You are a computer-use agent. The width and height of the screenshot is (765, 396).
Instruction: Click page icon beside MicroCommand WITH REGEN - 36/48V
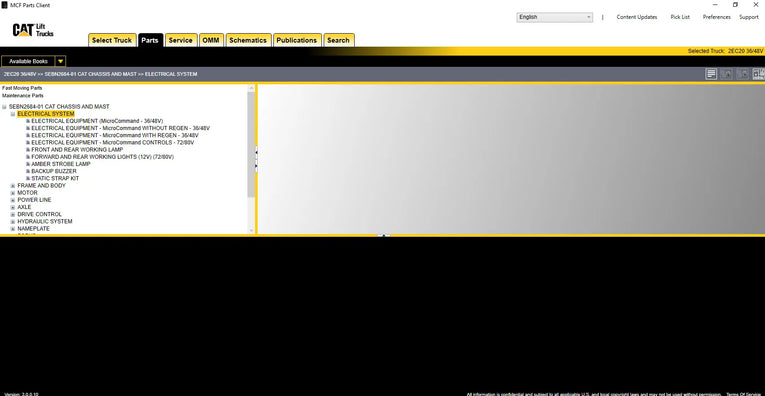coord(28,136)
